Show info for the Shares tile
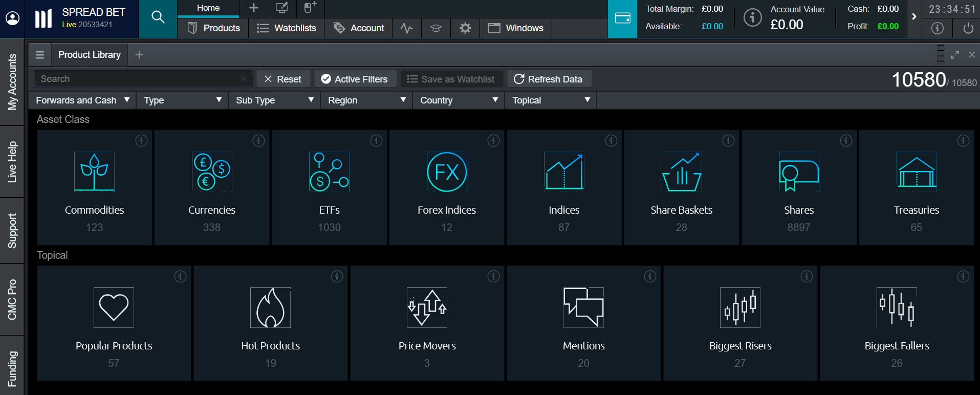Screen dimensions: 980x395 point(846,140)
